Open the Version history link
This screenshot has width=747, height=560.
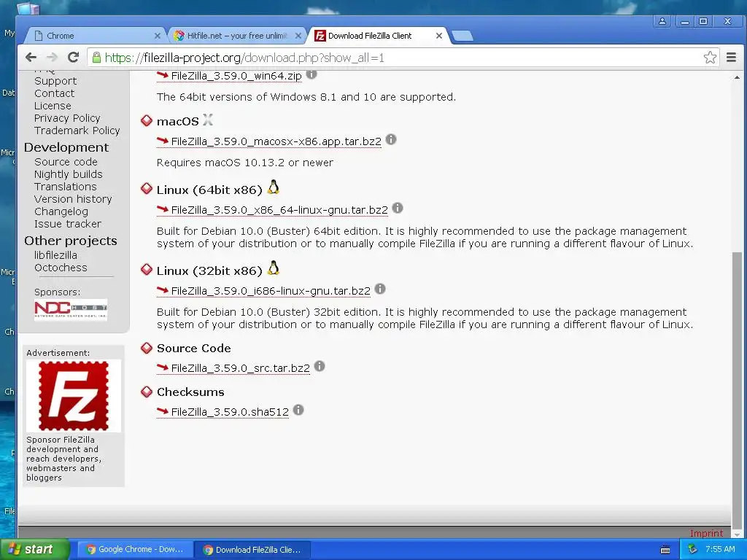click(73, 199)
